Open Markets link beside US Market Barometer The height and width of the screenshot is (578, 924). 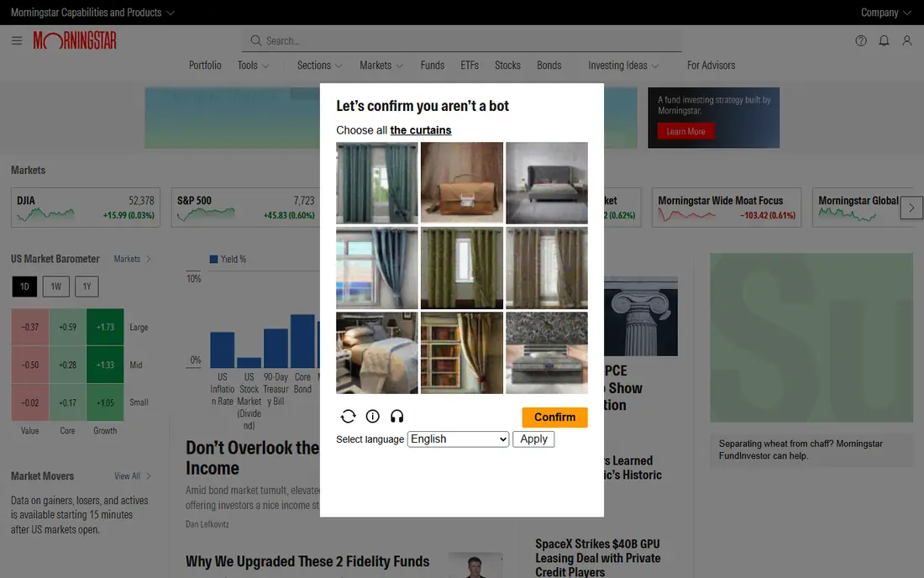coord(132,259)
